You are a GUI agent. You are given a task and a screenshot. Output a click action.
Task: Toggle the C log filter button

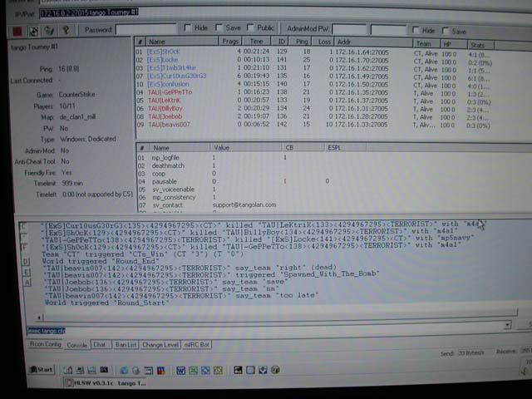23,226
